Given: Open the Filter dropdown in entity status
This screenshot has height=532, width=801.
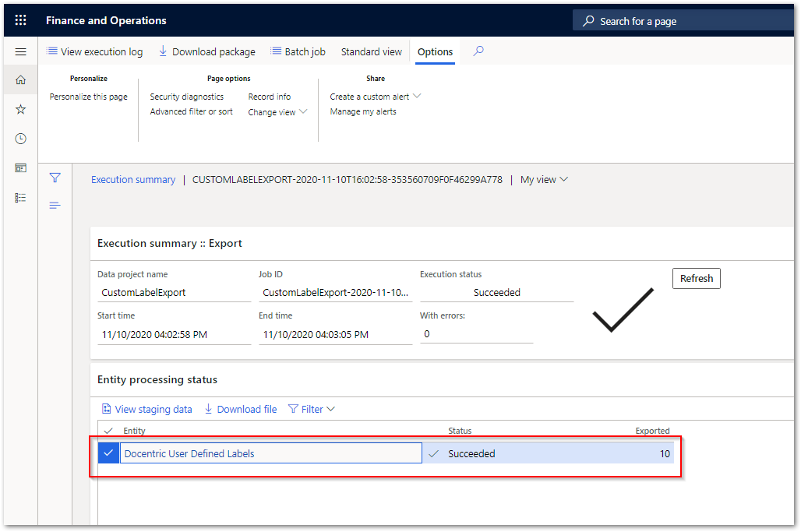Looking at the screenshot, I should tap(312, 409).
